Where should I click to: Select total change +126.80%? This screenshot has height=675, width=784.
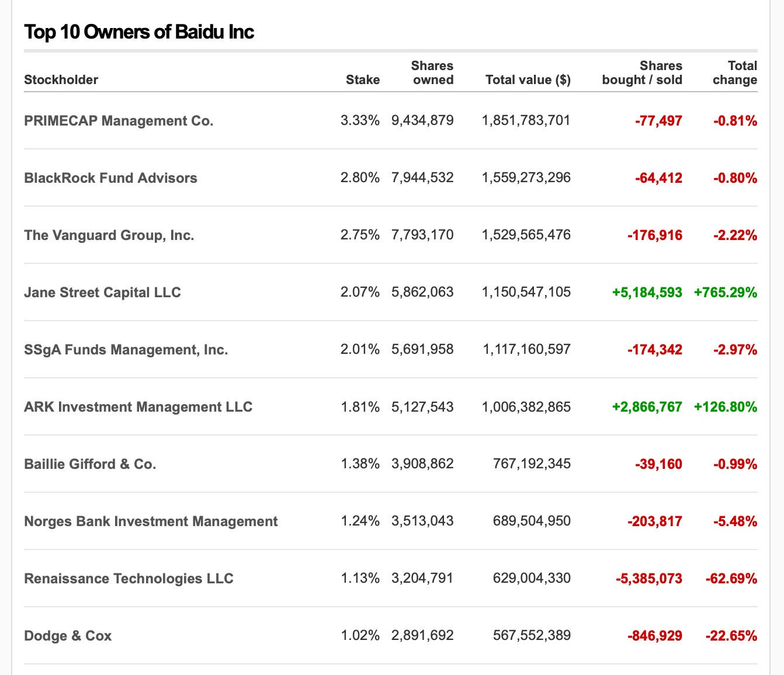pos(726,407)
